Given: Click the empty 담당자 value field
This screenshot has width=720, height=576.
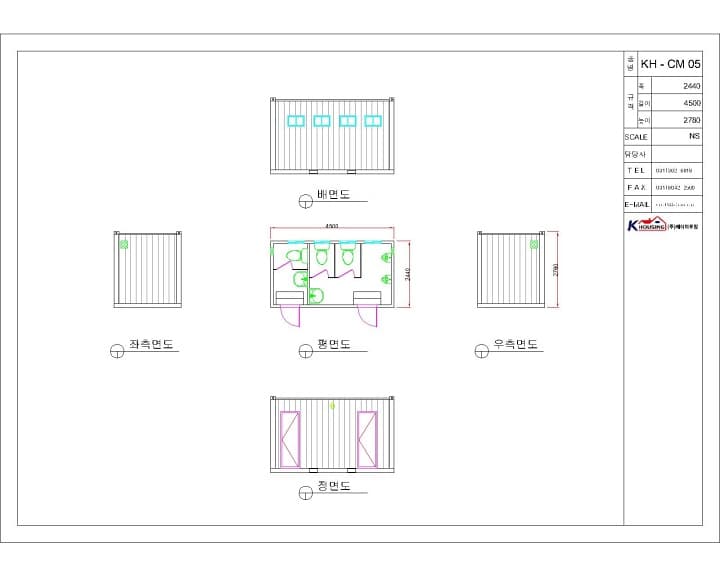Looking at the screenshot, I should [677, 154].
